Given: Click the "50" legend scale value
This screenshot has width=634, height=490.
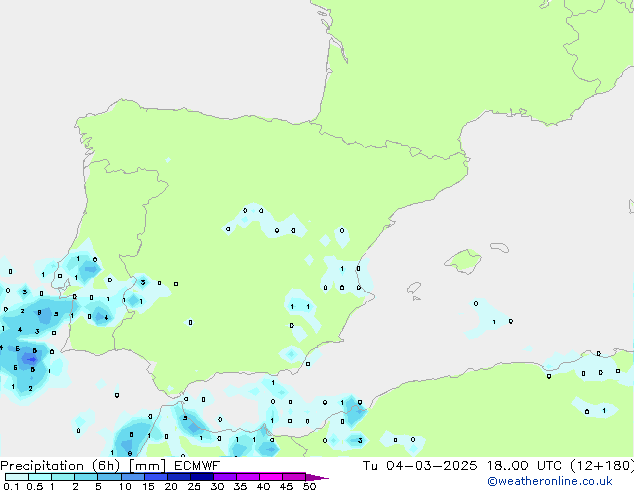Looking at the screenshot, I should 309,486.
